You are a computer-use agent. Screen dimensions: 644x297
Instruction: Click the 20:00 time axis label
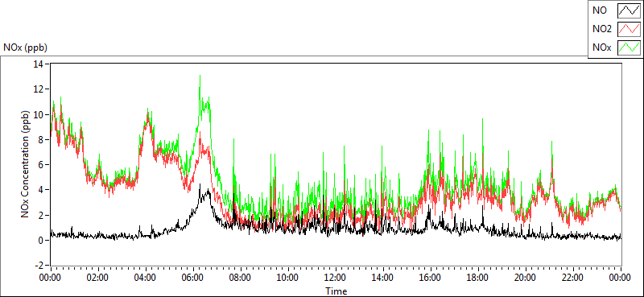[x=526, y=278]
